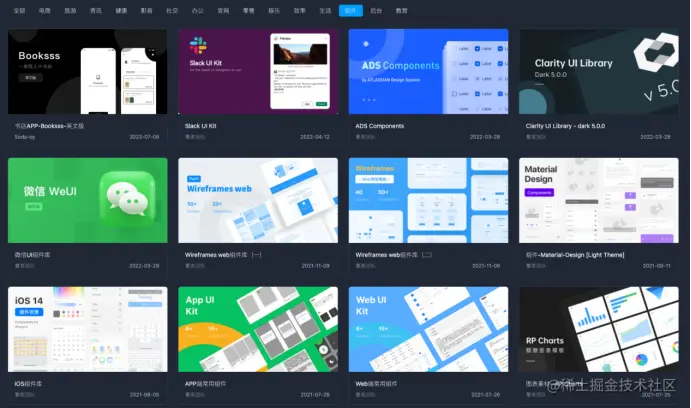This screenshot has width=691, height=408.
Task: Click the date 2022-03-28 under 微信UI组件库
Action: (x=144, y=266)
